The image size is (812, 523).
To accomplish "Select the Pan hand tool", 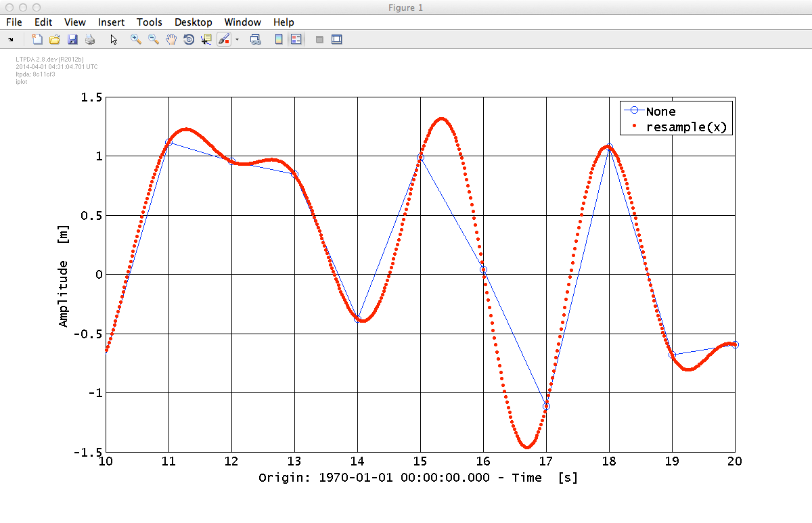I will 171,40.
